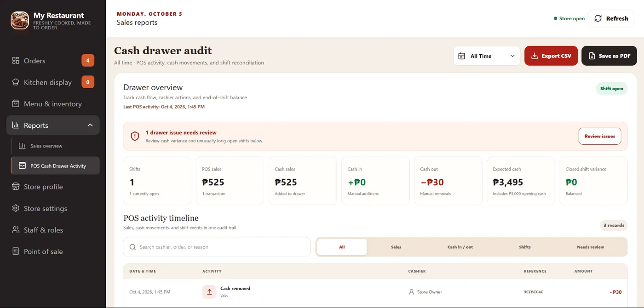This screenshot has width=644, height=308.
Task: Click the Refresh button
Action: 611,18
